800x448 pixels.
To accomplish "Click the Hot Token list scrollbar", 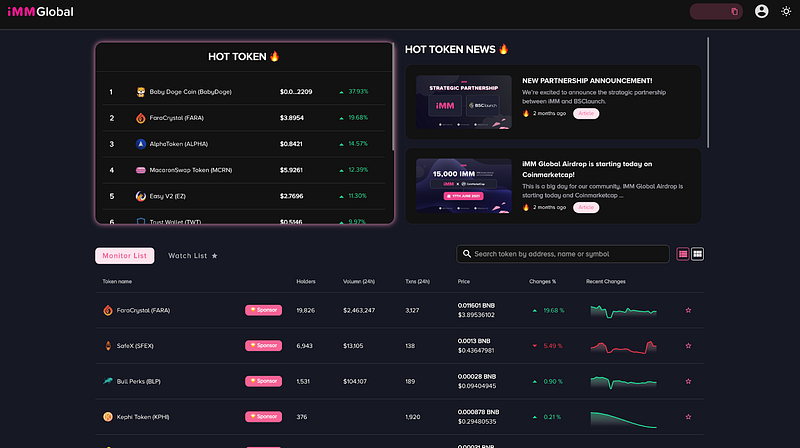I will (392, 97).
